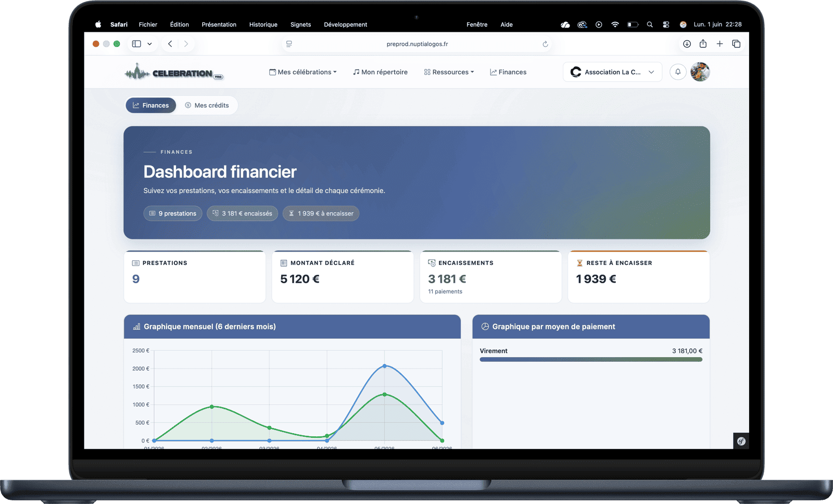Click the date and time in menu bar
833x504 pixels.
pos(717,24)
